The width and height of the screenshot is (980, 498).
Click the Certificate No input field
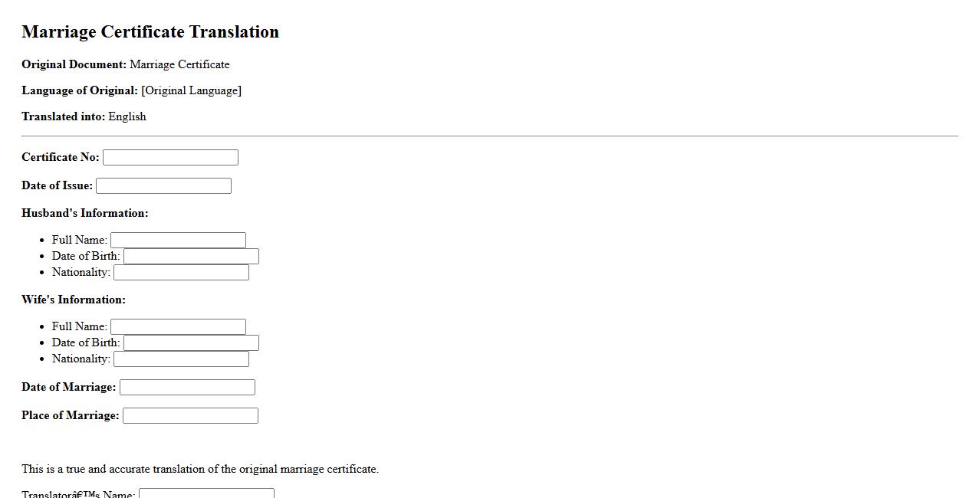click(x=170, y=157)
